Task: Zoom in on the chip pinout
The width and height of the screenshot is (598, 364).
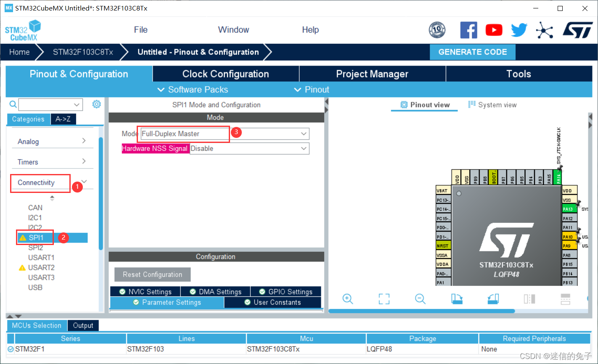Action: 348,299
